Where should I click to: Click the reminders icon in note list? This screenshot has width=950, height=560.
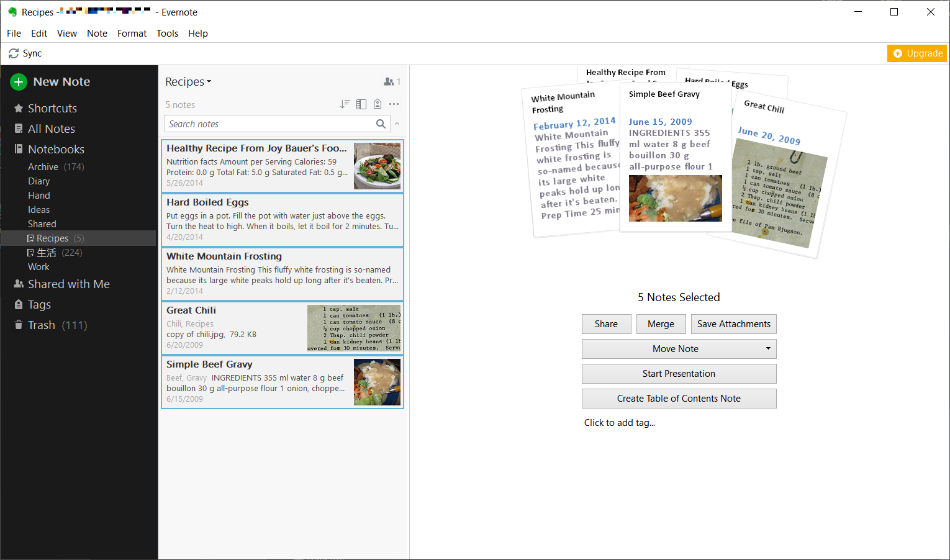pos(378,104)
